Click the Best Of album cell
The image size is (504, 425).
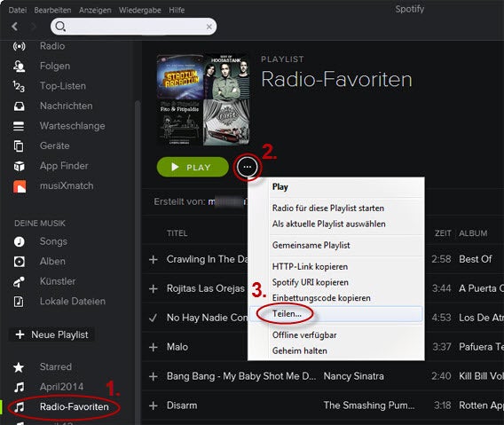(476, 259)
